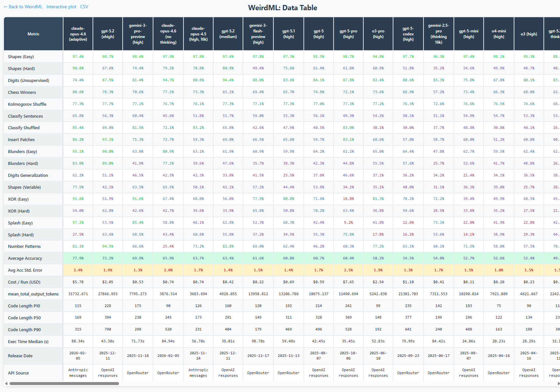Select the Chess Winners row label
560x392 pixels.
click(x=22, y=92)
